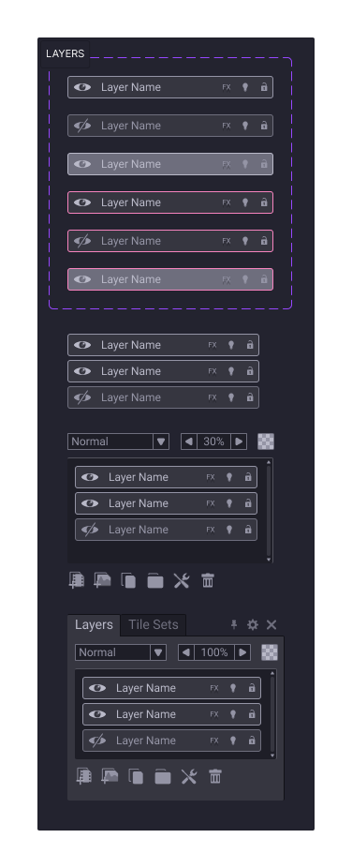
Task: Open the wrench tools icon under the 30% layer list
Action: [182, 580]
